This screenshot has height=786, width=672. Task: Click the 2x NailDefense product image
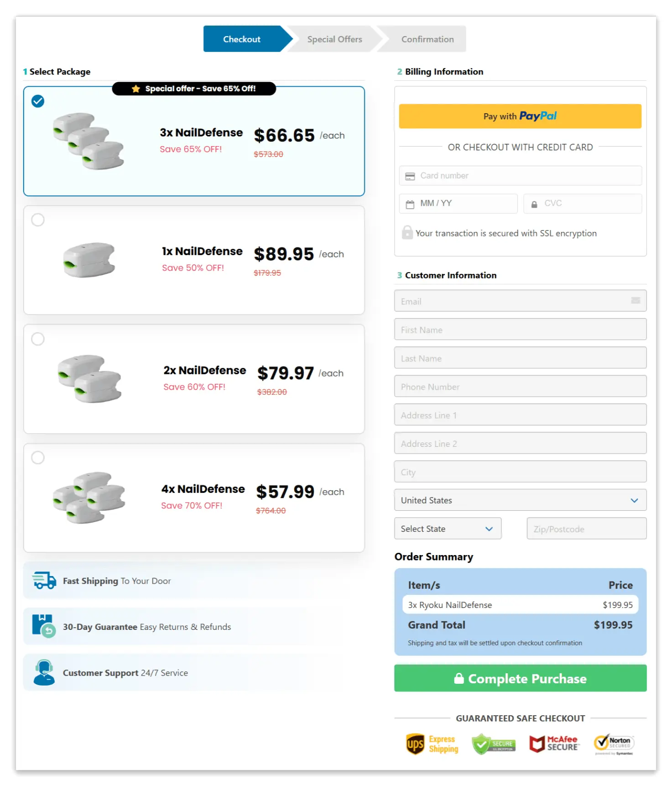[90, 378]
